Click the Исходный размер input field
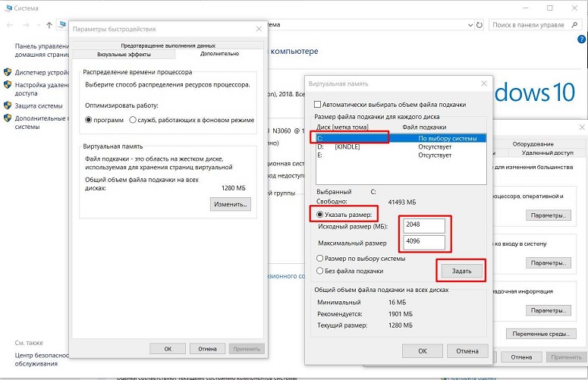588x380 pixels. tap(424, 225)
